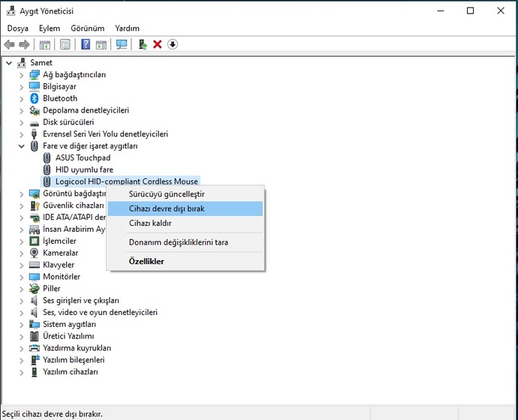
Task: Open the Eylem menu
Action: pos(50,28)
